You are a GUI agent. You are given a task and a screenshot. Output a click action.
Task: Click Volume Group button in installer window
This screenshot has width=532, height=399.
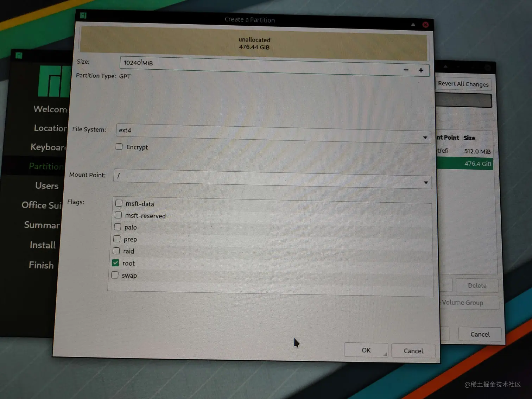click(x=468, y=303)
